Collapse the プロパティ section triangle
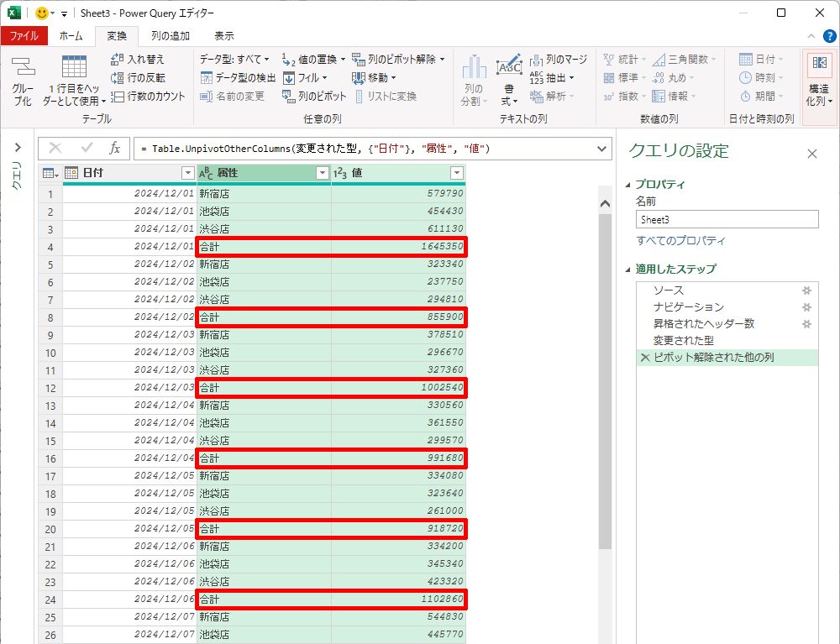Image resolution: width=840 pixels, height=644 pixels. (x=629, y=185)
